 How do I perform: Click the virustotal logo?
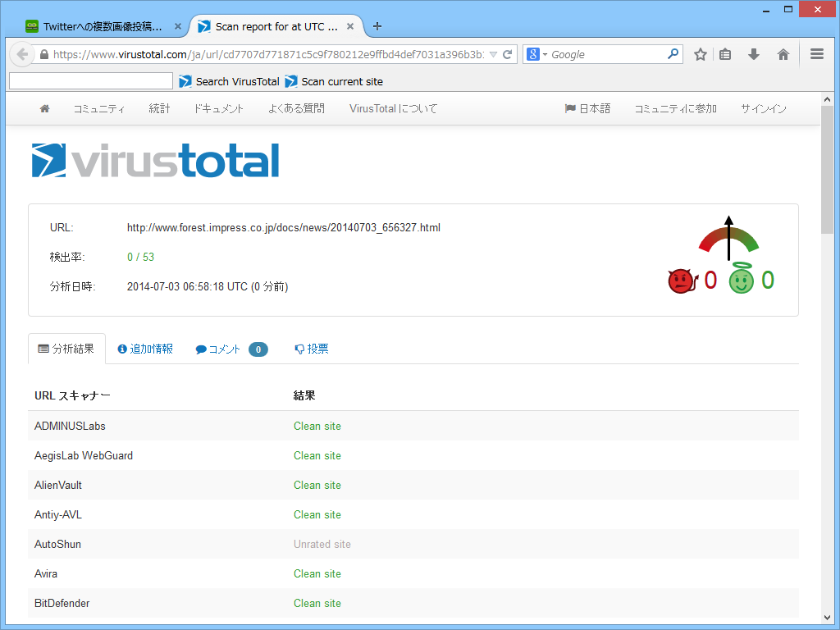click(x=155, y=160)
